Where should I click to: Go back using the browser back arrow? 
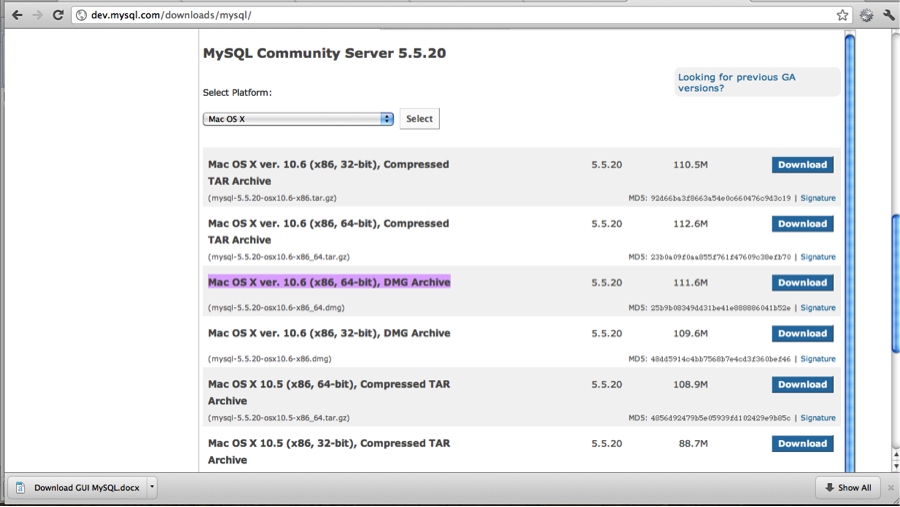pos(16,15)
